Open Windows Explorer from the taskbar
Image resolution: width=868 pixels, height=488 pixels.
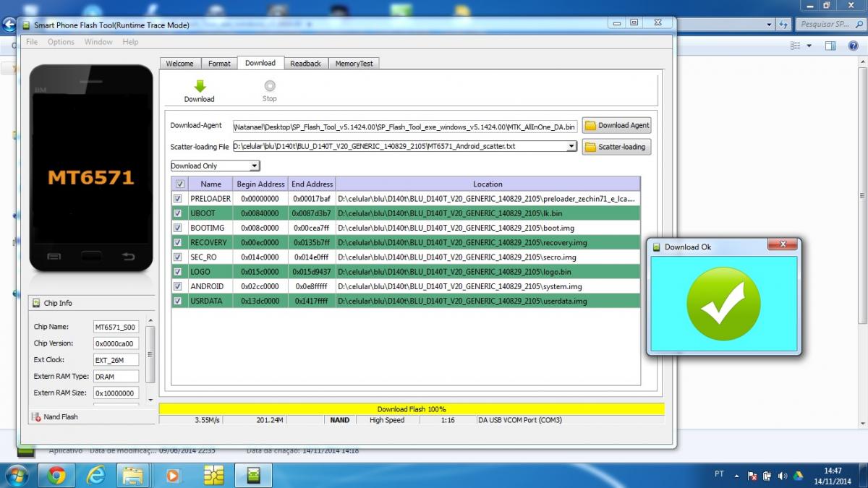pyautogui.click(x=134, y=475)
